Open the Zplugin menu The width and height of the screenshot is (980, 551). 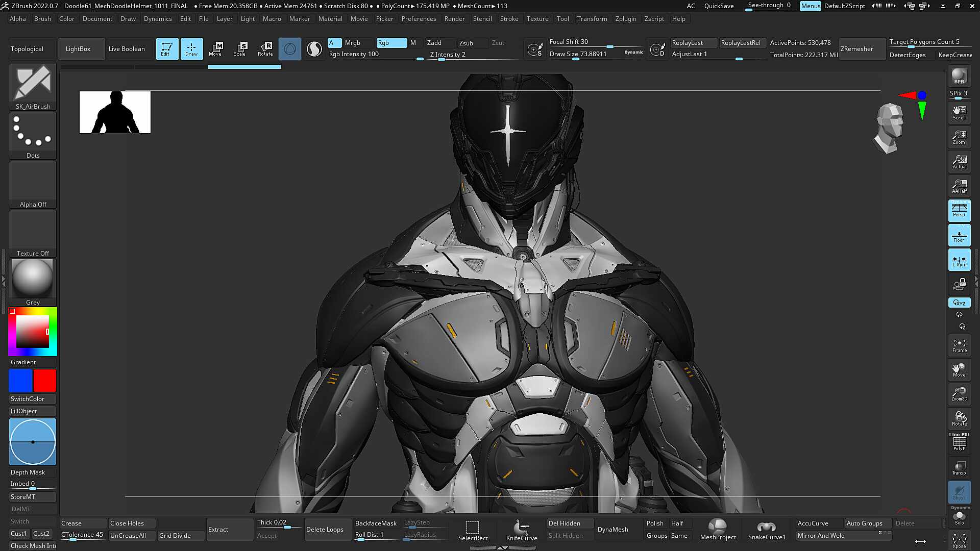point(626,19)
